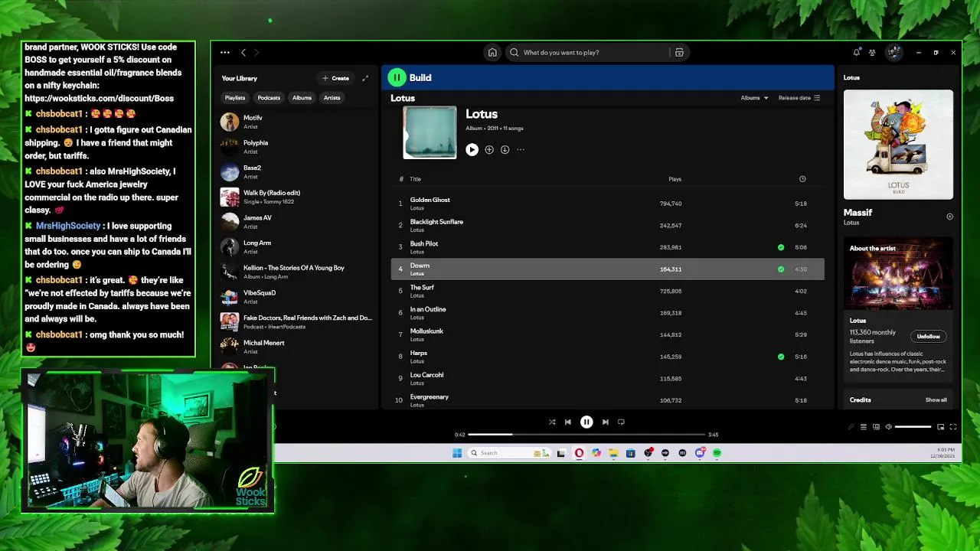Add Massif to Liked Songs
Screen dimensions: 980x551
click(949, 217)
